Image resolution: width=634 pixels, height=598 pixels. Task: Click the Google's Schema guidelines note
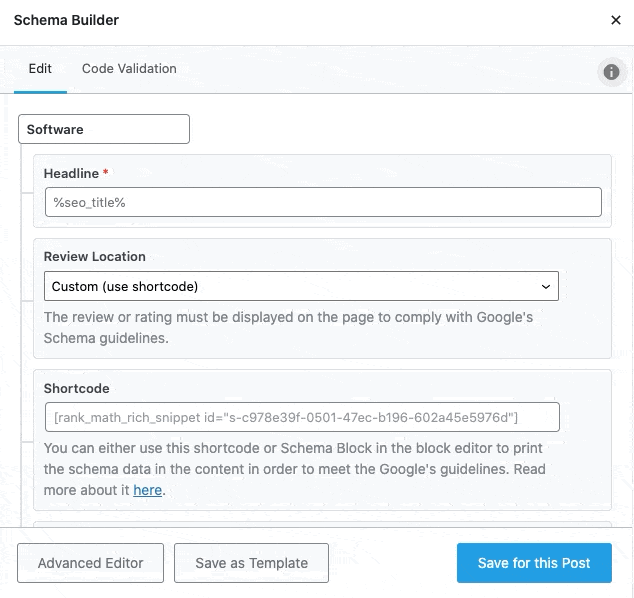pyautogui.click(x=288, y=328)
